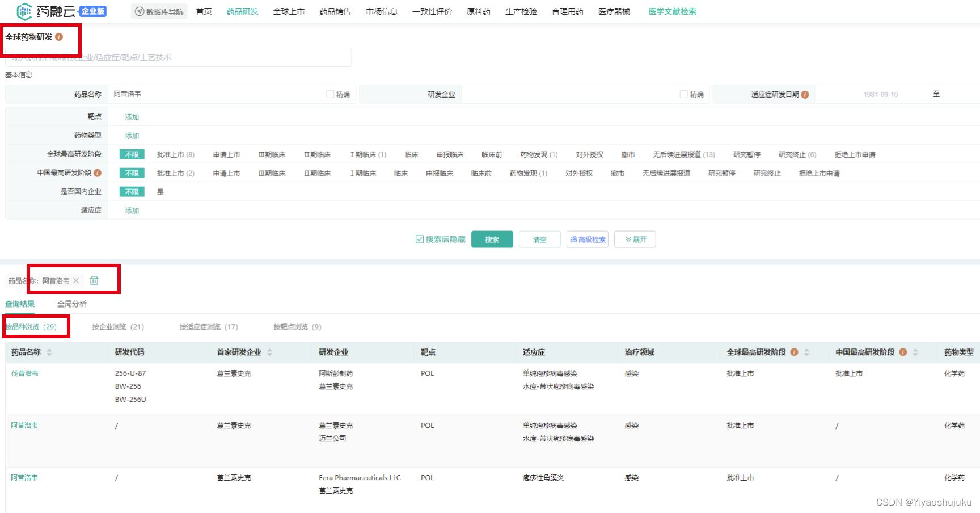
Task: Sort by 全球最高研发阶段 column arrows
Action: pyautogui.click(x=806, y=352)
